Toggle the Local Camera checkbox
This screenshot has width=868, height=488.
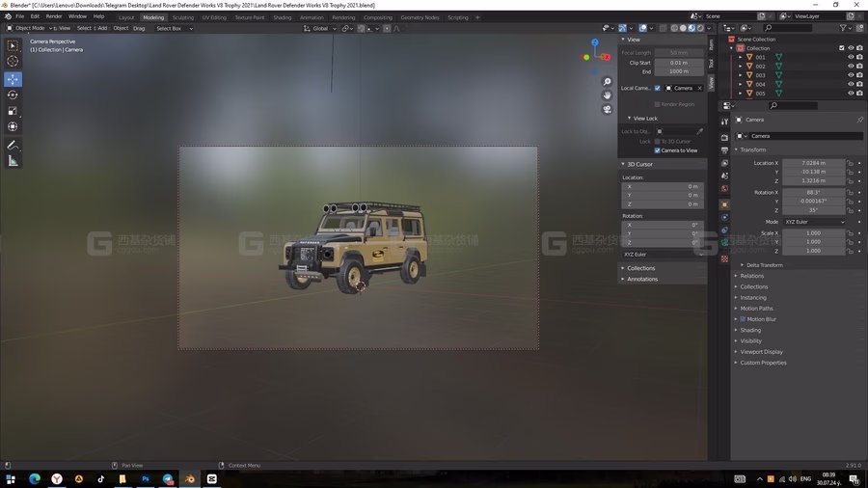pyautogui.click(x=658, y=88)
